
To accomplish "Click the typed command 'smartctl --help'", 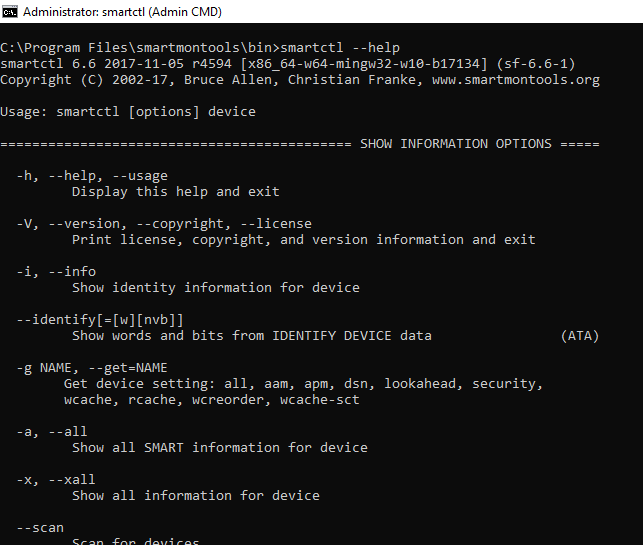I will (x=340, y=48).
